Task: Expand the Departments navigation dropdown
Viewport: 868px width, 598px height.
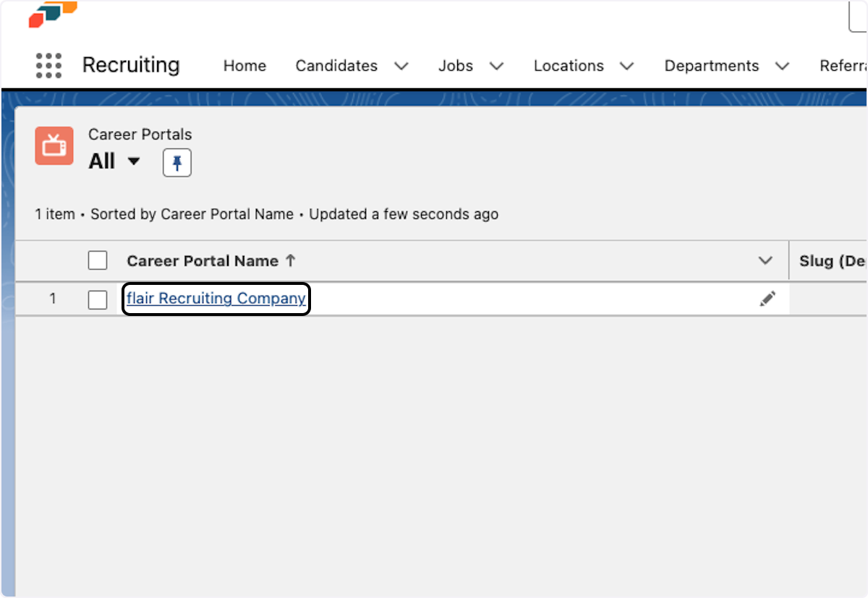Action: [782, 66]
